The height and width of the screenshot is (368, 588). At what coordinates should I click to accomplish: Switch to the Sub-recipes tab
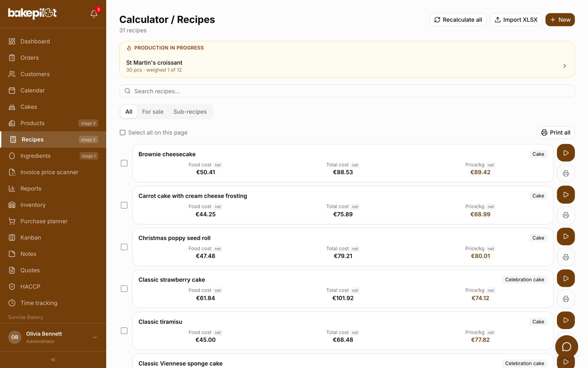click(190, 112)
